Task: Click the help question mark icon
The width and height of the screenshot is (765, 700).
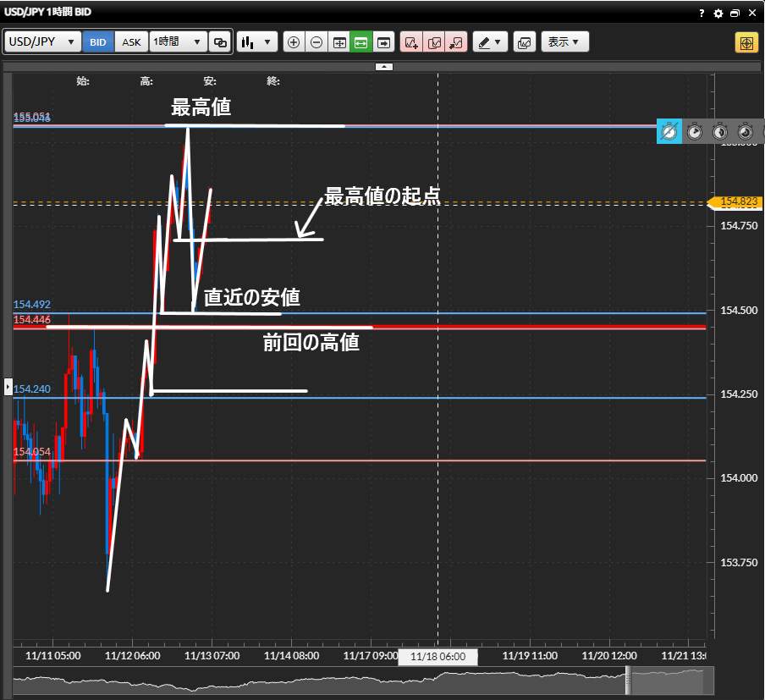Action: [x=702, y=14]
